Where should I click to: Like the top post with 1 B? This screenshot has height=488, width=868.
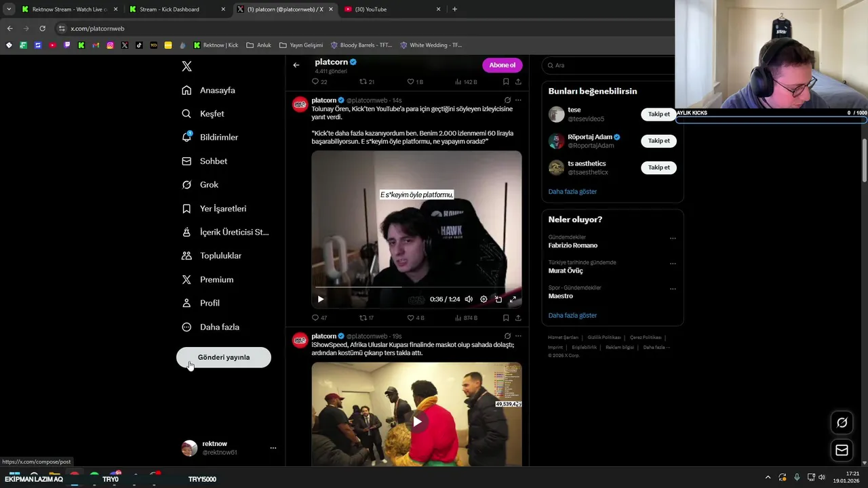pos(415,81)
